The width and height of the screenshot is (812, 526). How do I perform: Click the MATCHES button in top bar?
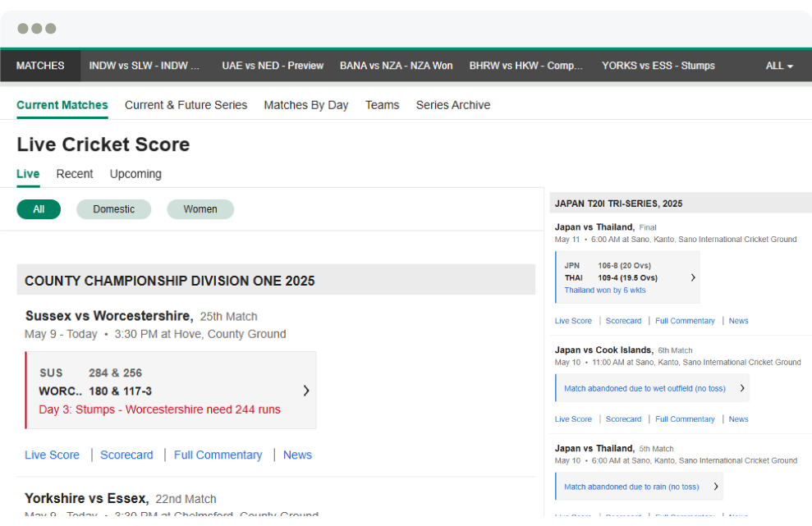(x=40, y=66)
